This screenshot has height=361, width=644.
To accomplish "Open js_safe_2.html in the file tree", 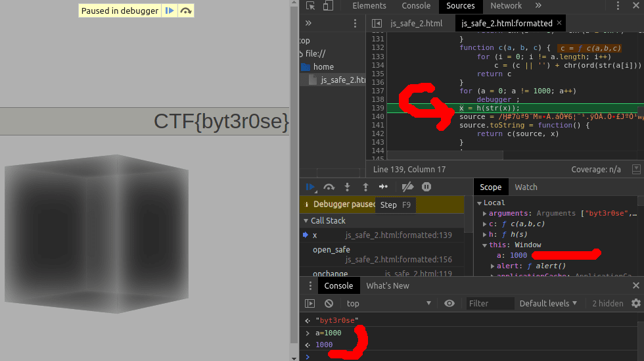I will pyautogui.click(x=343, y=80).
